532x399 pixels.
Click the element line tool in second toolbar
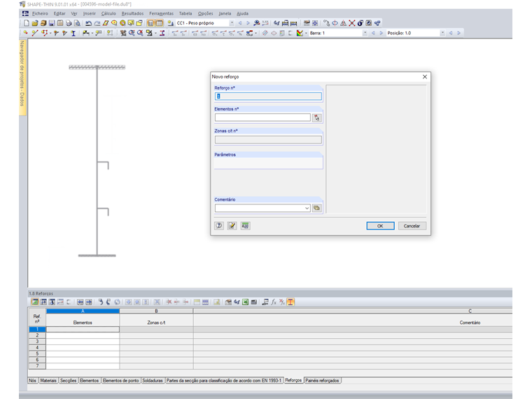34,33
